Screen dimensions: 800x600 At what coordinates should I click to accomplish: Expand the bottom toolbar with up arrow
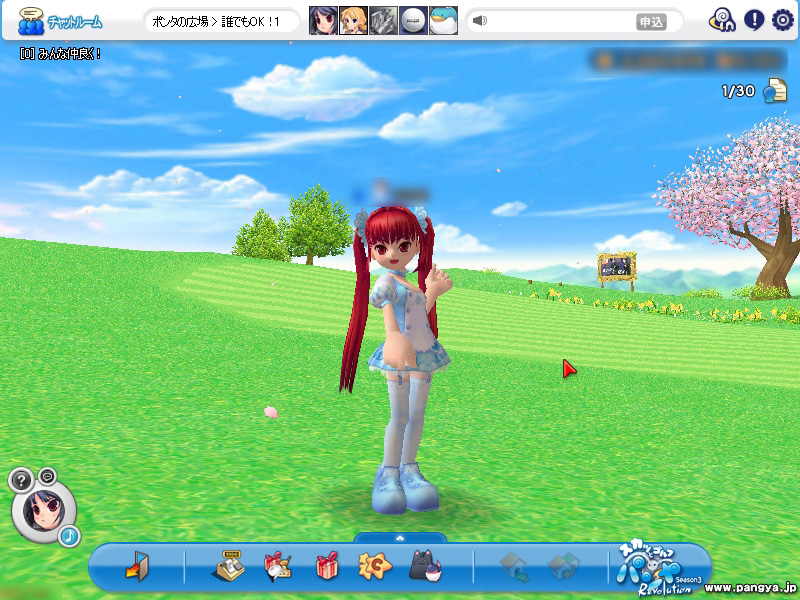pyautogui.click(x=400, y=538)
